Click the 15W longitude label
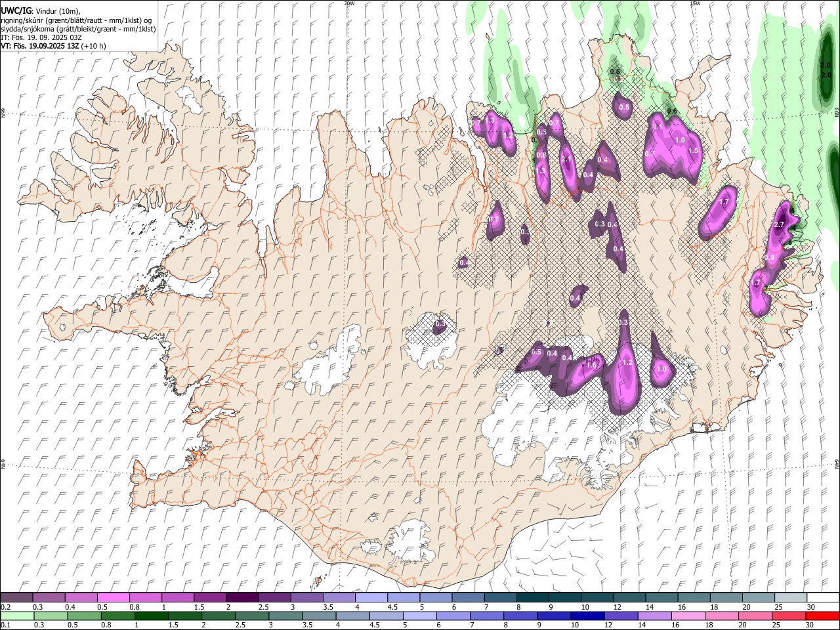The height and width of the screenshot is (630, 840). tap(696, 3)
